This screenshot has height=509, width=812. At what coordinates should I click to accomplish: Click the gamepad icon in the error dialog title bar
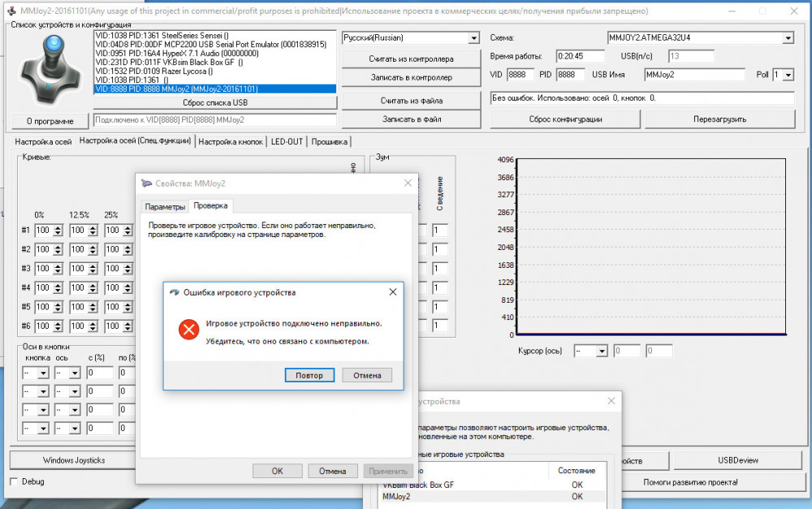175,292
